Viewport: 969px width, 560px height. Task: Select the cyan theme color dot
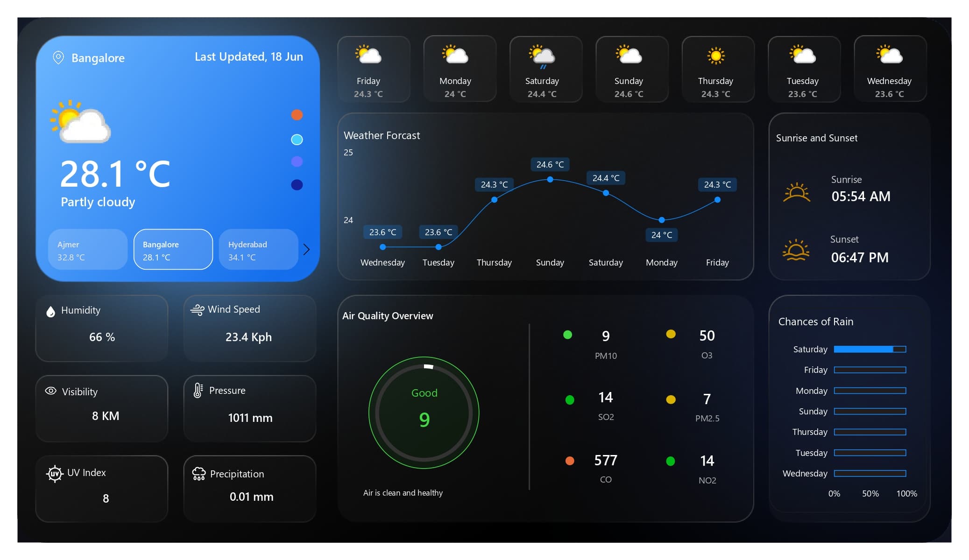(x=297, y=140)
